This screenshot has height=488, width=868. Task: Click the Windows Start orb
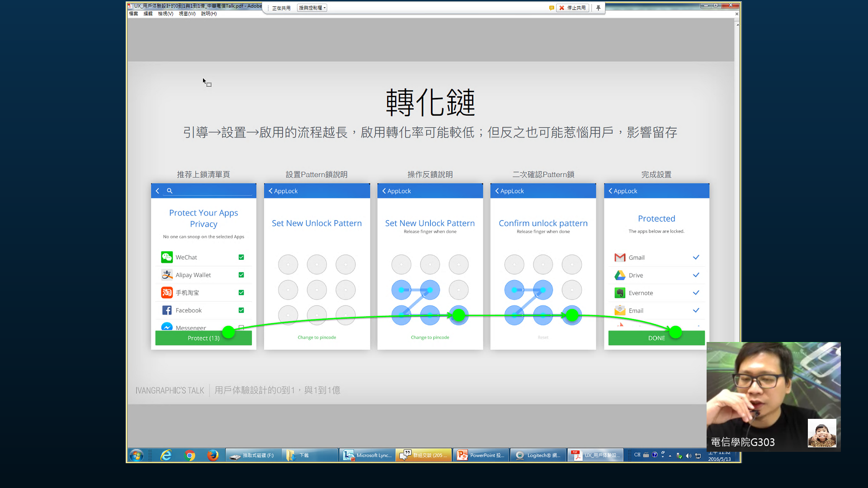coord(136,455)
